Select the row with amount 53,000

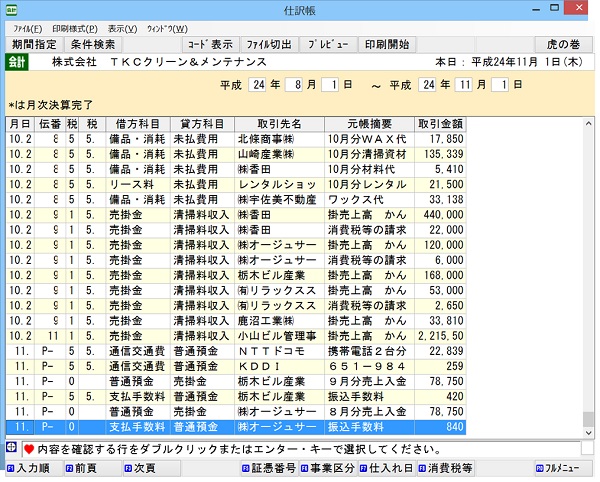(236, 290)
